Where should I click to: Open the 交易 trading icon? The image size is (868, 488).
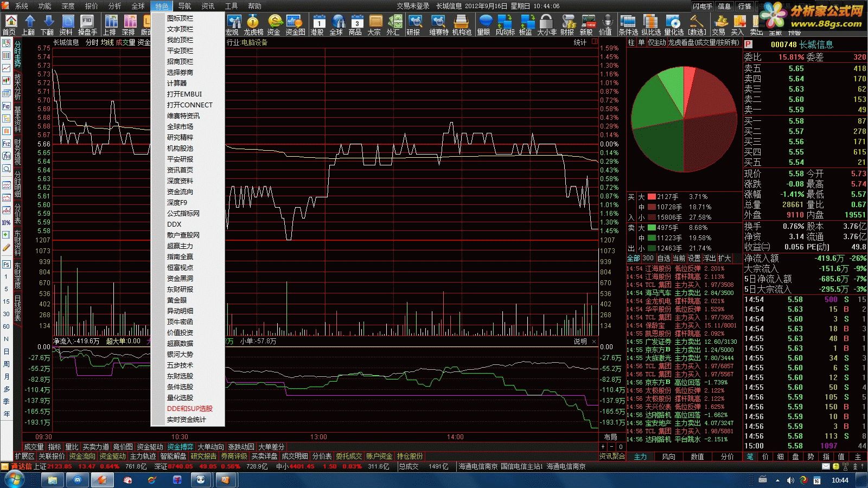point(719,25)
